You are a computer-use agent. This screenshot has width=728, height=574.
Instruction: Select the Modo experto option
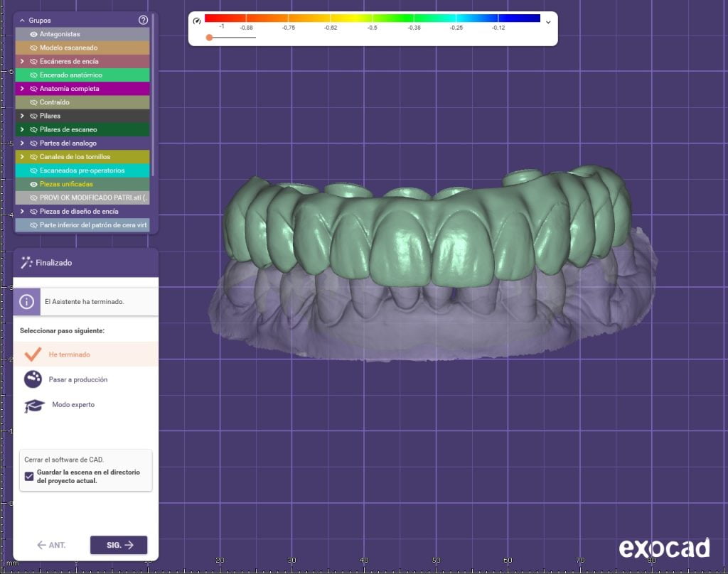(73, 405)
